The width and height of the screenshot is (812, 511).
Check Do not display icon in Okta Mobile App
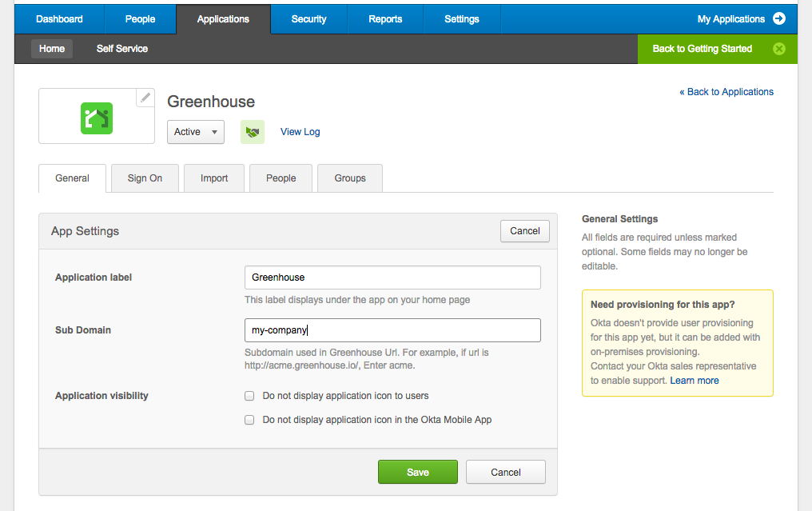[249, 420]
